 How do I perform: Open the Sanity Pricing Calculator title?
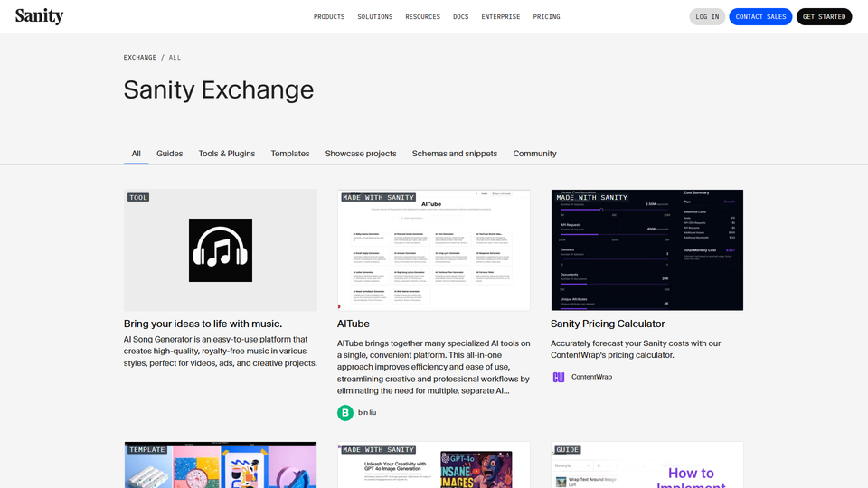tap(608, 324)
